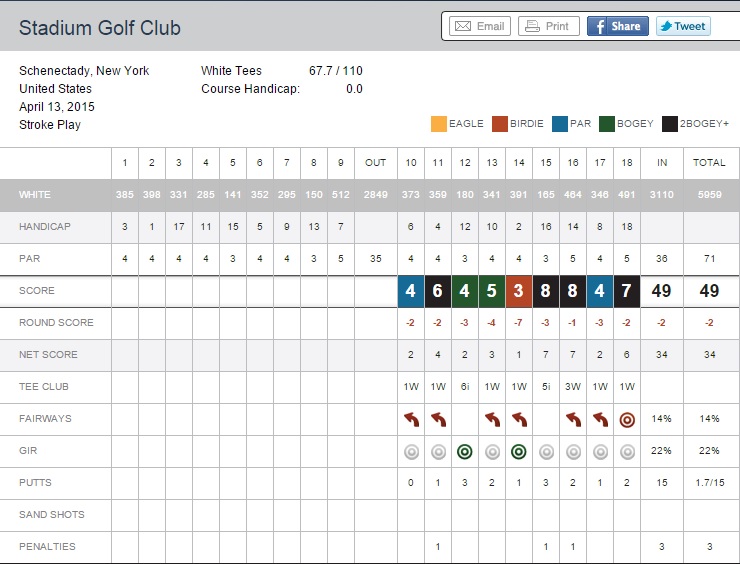Viewport: 740px width, 564px height.
Task: Share the scorecard on Facebook
Action: 617,27
